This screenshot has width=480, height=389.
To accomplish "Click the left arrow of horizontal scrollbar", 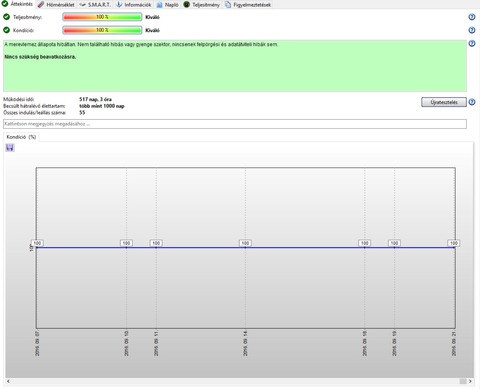I will point(8,381).
